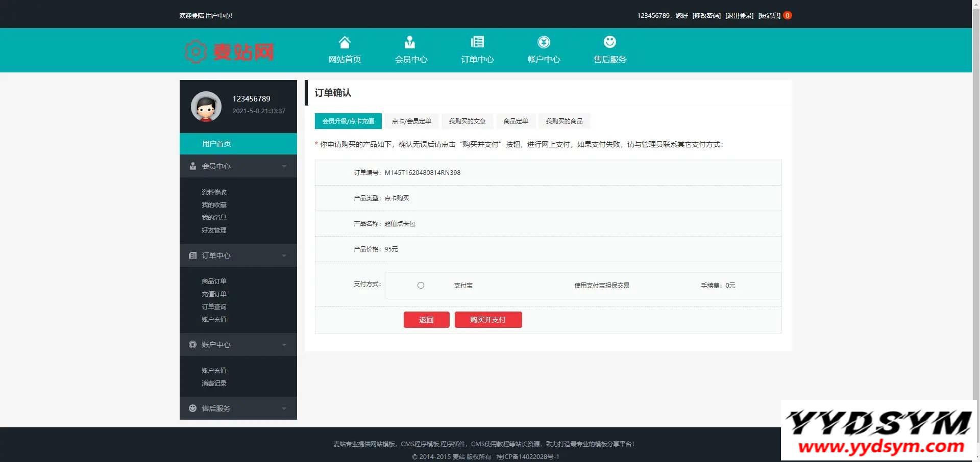Collapse the sidebar 订单中心 section arrow

coord(284,255)
